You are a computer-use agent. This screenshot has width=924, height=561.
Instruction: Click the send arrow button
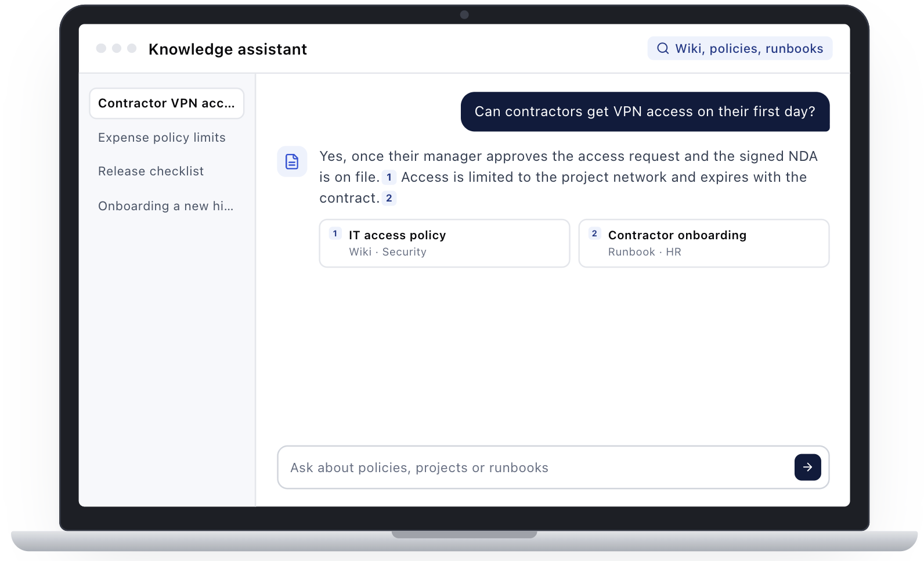pyautogui.click(x=807, y=467)
